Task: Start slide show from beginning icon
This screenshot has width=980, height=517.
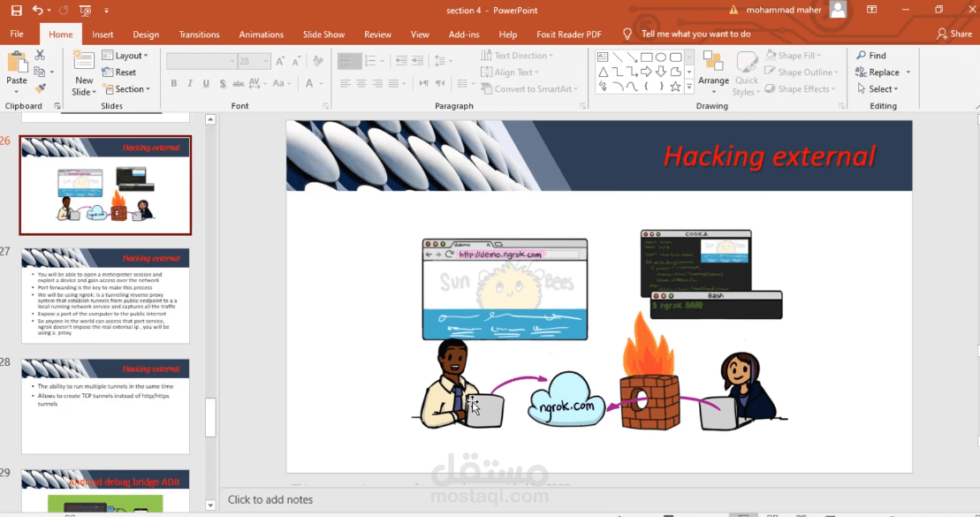Action: [x=86, y=10]
